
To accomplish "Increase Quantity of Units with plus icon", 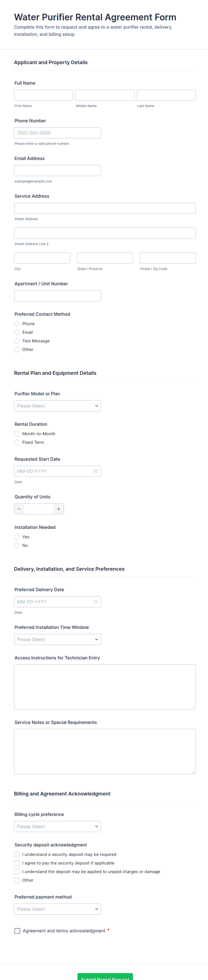I will (x=58, y=509).
